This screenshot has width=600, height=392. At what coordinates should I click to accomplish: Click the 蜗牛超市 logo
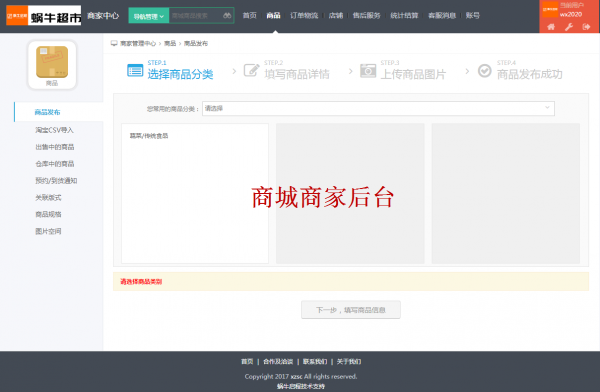click(44, 16)
